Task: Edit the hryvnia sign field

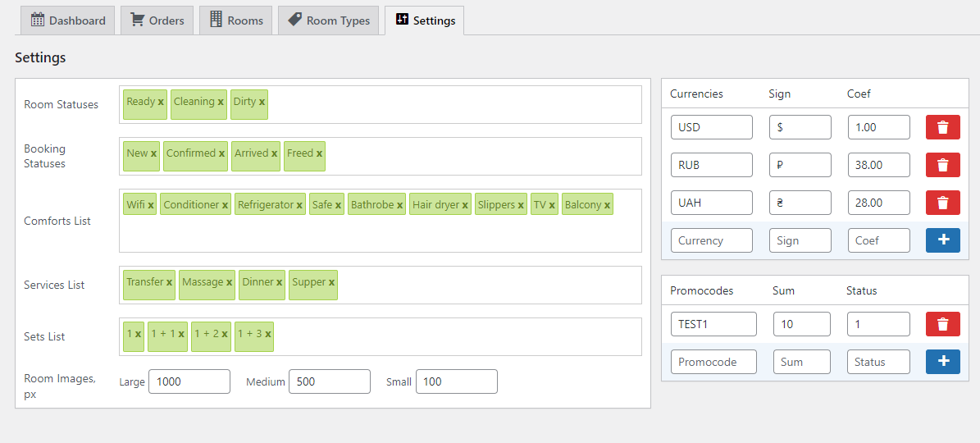Action: point(800,203)
